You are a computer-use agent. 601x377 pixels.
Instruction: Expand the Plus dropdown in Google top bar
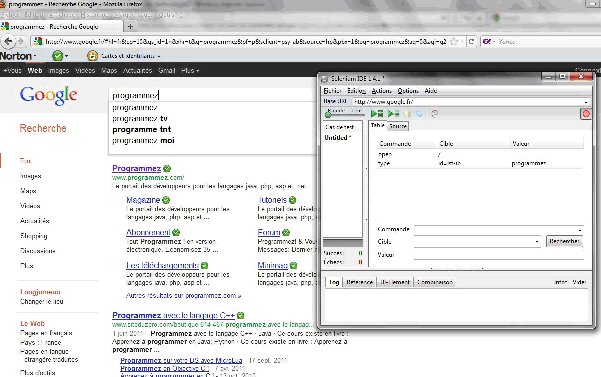coord(190,70)
